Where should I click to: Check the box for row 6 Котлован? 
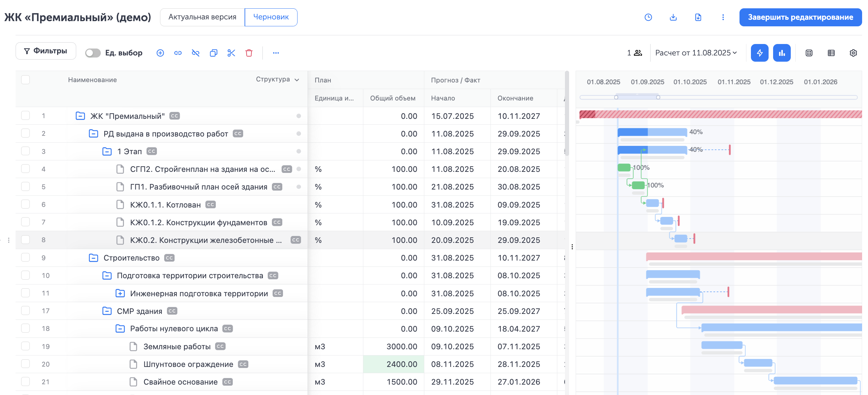point(25,204)
